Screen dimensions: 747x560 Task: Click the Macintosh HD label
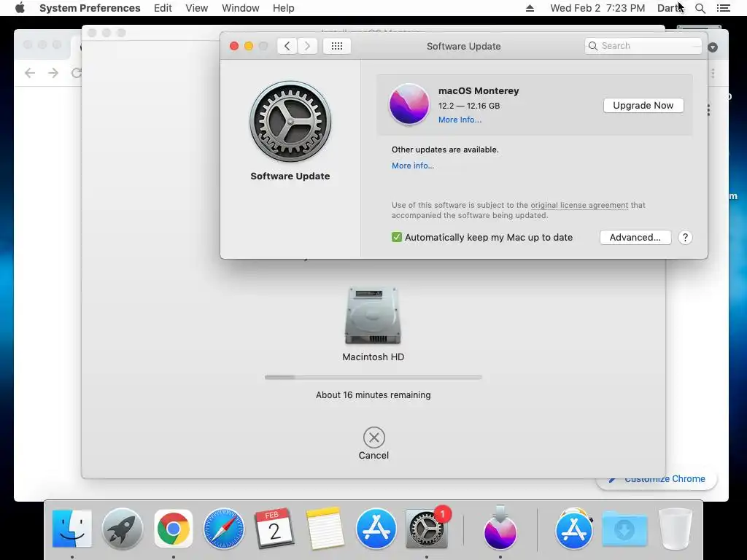point(373,357)
